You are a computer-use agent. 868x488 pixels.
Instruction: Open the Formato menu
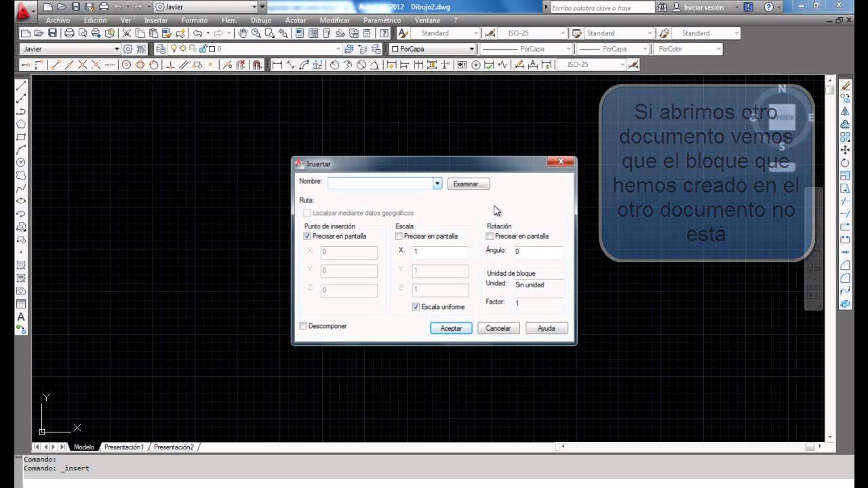[195, 20]
